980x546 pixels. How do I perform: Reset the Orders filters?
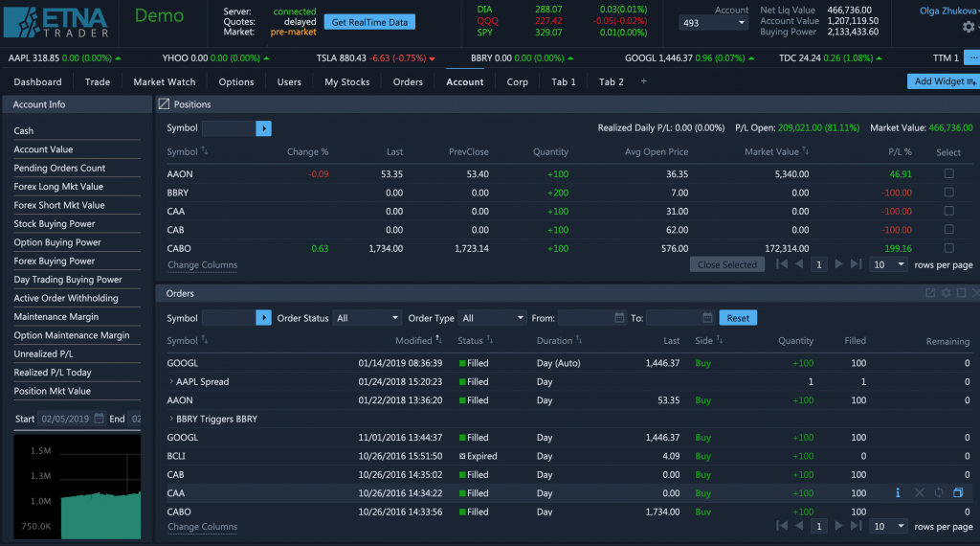pos(738,318)
